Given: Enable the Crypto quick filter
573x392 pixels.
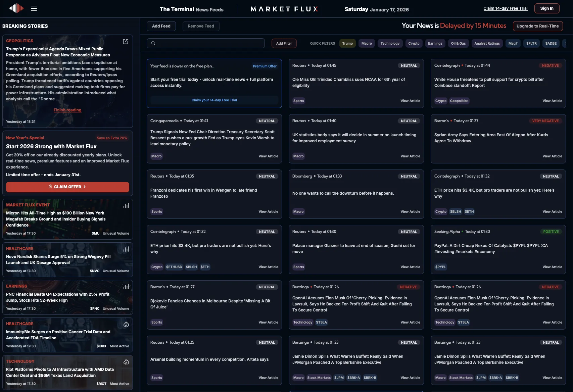Looking at the screenshot, I should (414, 43).
